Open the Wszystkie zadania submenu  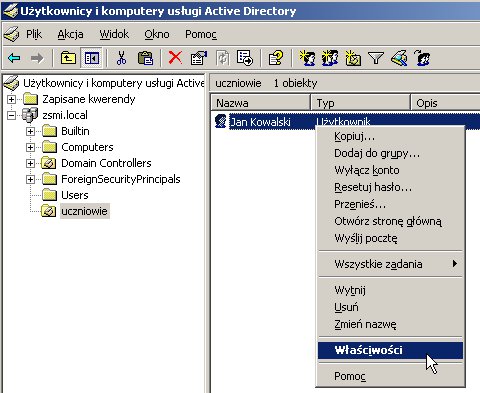click(x=390, y=264)
